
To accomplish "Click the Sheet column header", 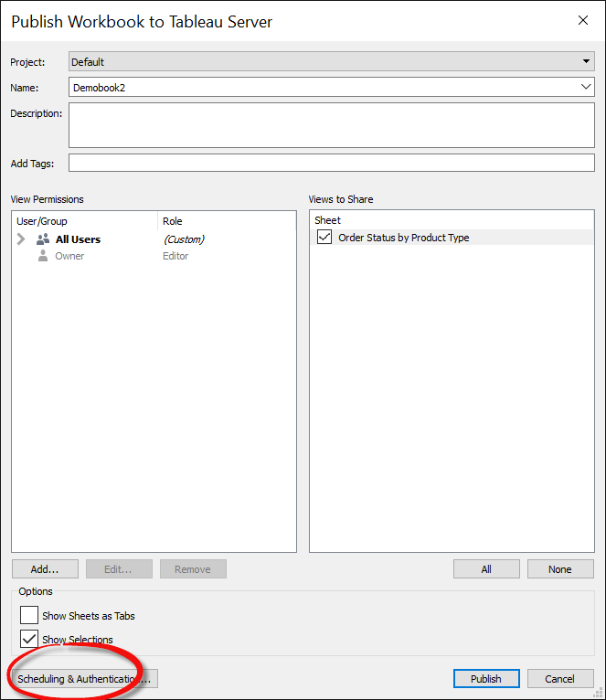I will [327, 220].
